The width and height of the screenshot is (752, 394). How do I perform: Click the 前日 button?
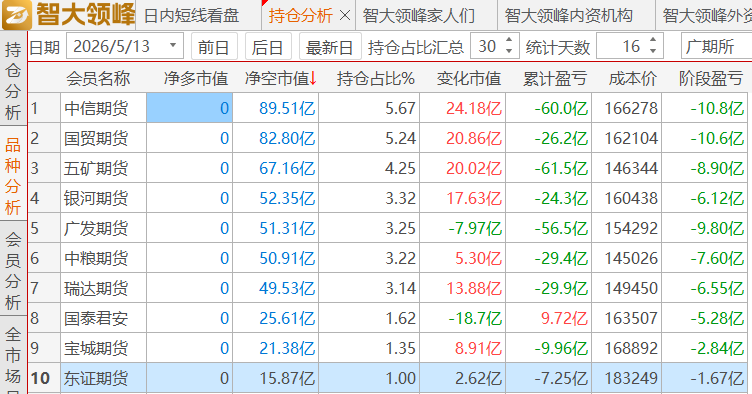point(214,47)
